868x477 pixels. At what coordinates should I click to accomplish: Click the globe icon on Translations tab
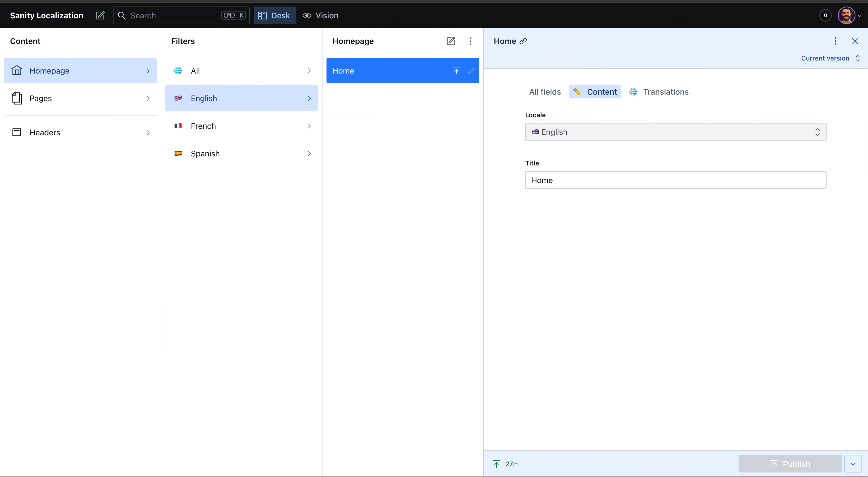click(x=633, y=92)
